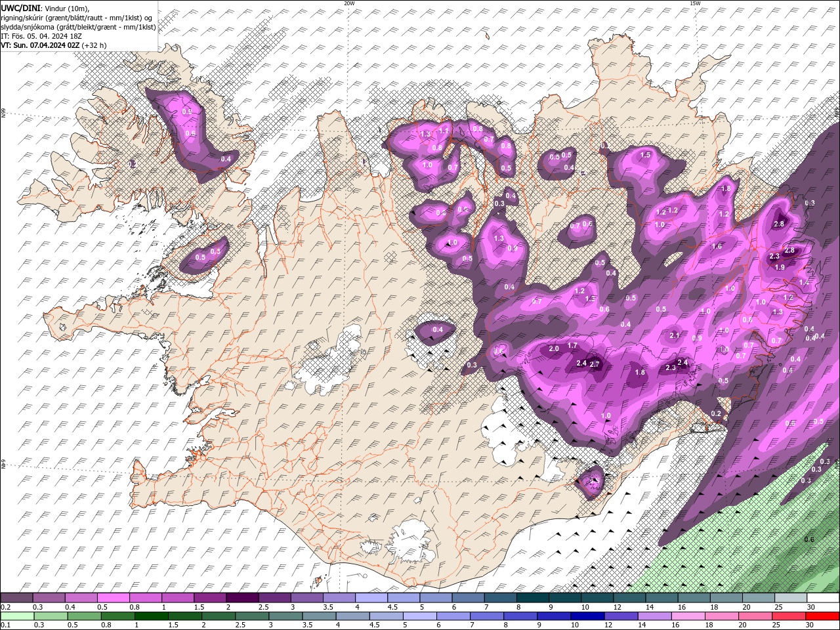Viewport: 840px width, 630px height.
Task: Click the 2.7 snowfall value on map
Action: click(x=595, y=364)
